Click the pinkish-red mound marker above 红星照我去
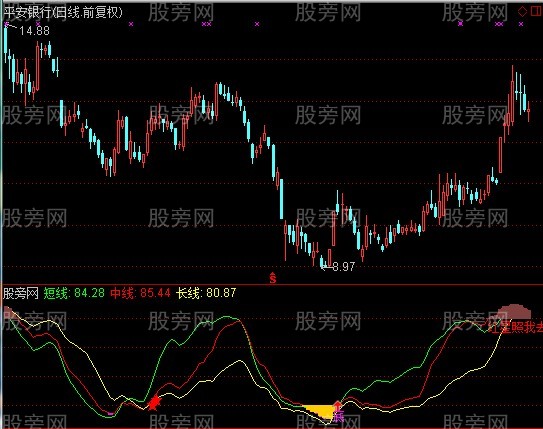Viewport: 543px width, 429px height. [x=514, y=311]
